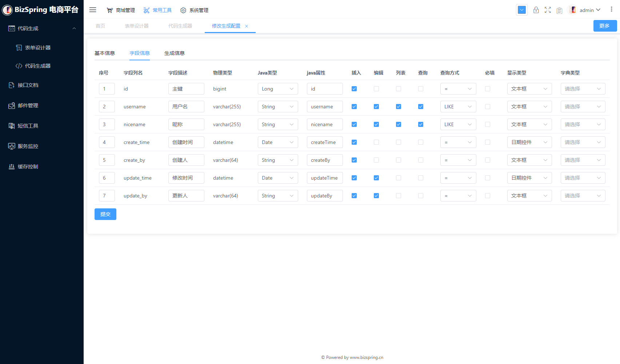Open 显示类型 dropdown for the update_time row
This screenshot has width=620, height=364.
pyautogui.click(x=529, y=178)
